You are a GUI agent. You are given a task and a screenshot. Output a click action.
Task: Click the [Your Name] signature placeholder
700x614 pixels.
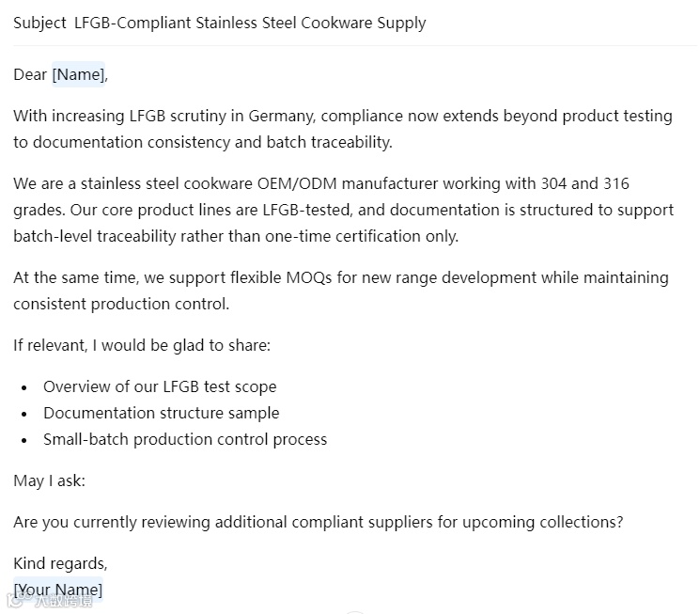[x=57, y=590]
